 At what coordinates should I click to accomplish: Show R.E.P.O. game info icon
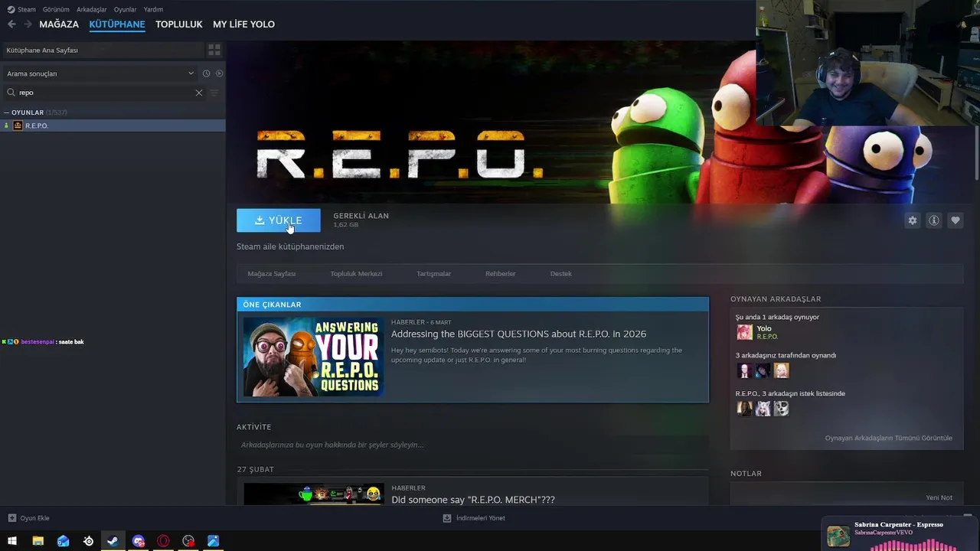[x=934, y=220]
